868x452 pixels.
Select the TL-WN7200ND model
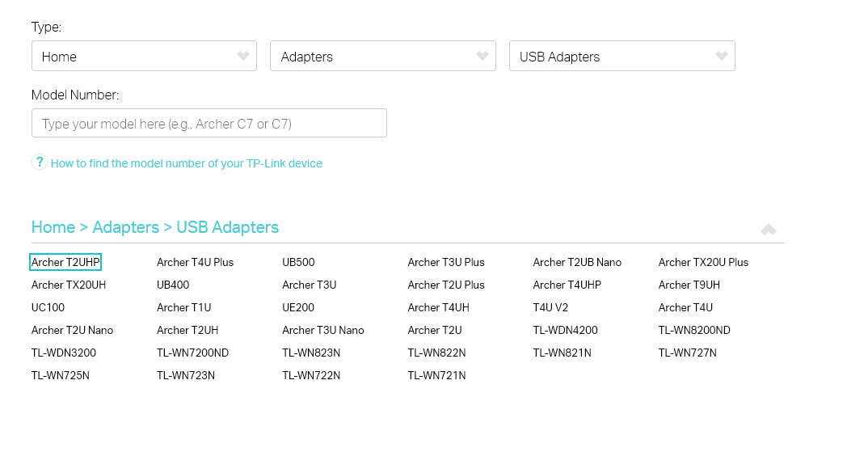click(192, 353)
